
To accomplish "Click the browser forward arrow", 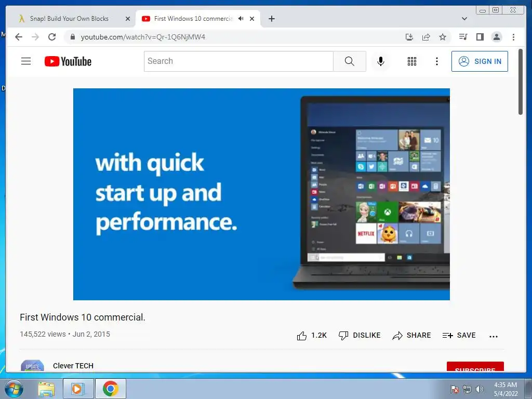I will pyautogui.click(x=35, y=37).
